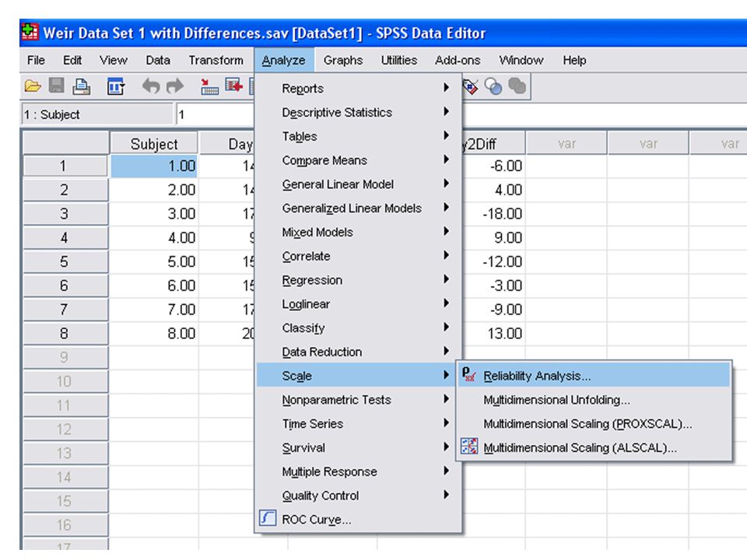747x560 pixels.
Task: Expand the Compare Means submenu
Action: click(x=359, y=160)
